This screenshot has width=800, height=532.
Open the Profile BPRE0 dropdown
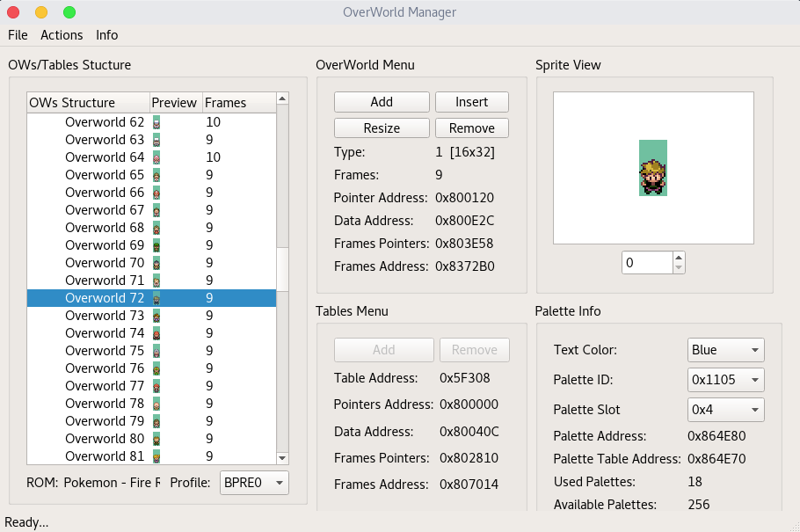point(254,483)
